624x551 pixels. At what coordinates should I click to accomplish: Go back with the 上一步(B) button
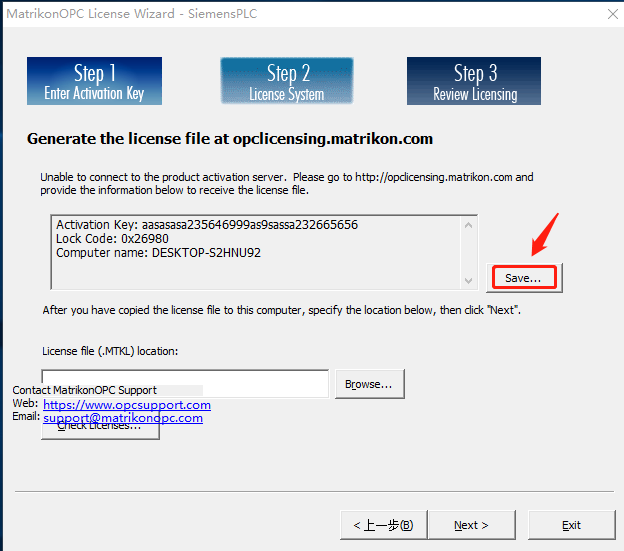click(x=384, y=525)
